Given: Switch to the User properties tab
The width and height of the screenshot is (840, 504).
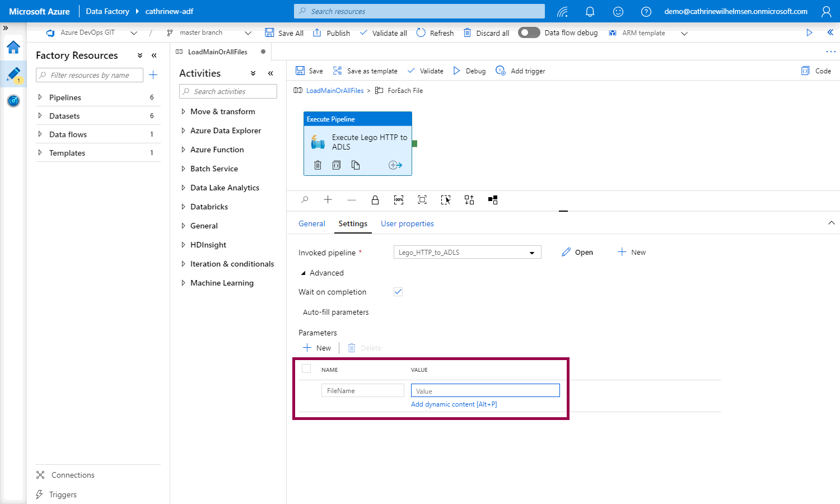Looking at the screenshot, I should 407,223.
